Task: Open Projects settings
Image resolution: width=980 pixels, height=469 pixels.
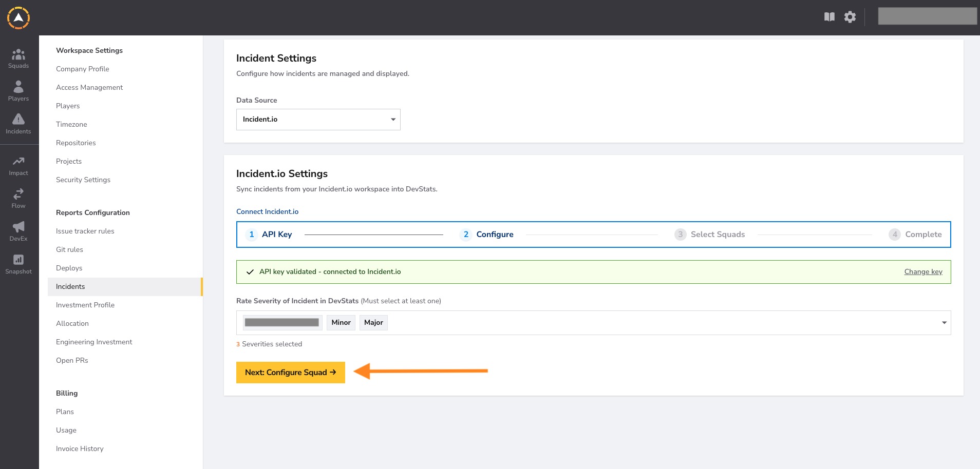Action: click(69, 161)
